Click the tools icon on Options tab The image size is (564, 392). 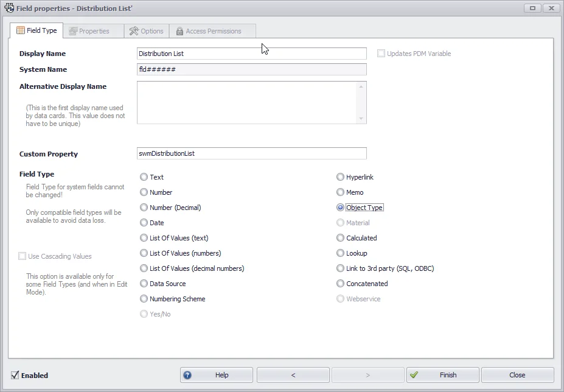(x=134, y=31)
